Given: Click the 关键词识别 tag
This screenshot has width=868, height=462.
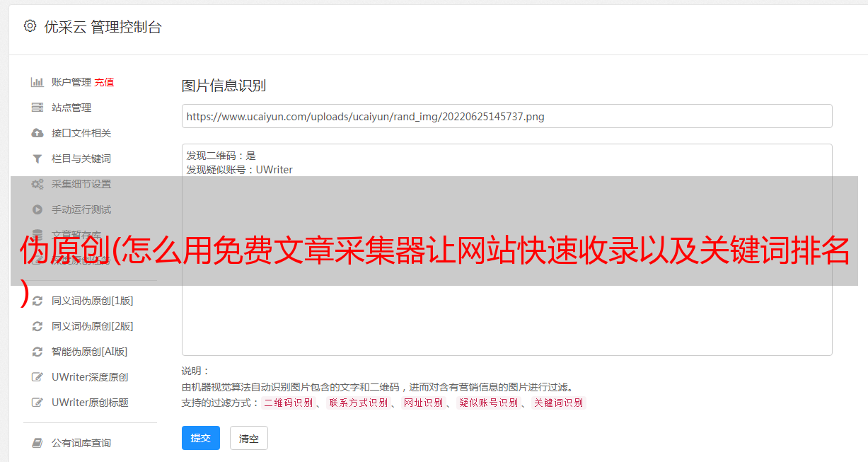Looking at the screenshot, I should pyautogui.click(x=559, y=403).
